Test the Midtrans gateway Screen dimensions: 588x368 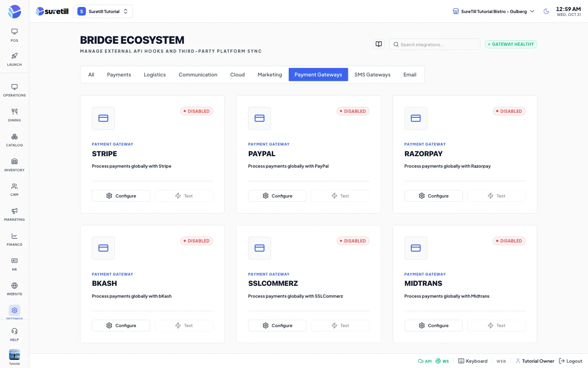point(496,325)
